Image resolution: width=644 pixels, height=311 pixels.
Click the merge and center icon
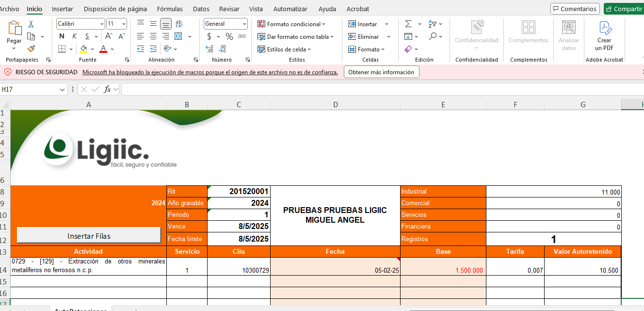pyautogui.click(x=178, y=36)
